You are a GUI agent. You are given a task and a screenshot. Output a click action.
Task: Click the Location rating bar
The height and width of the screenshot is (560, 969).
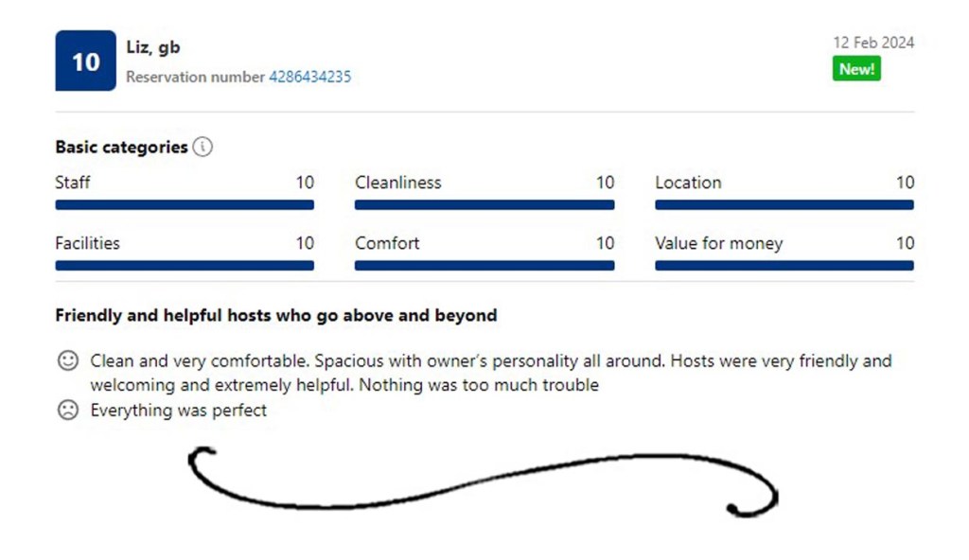784,204
